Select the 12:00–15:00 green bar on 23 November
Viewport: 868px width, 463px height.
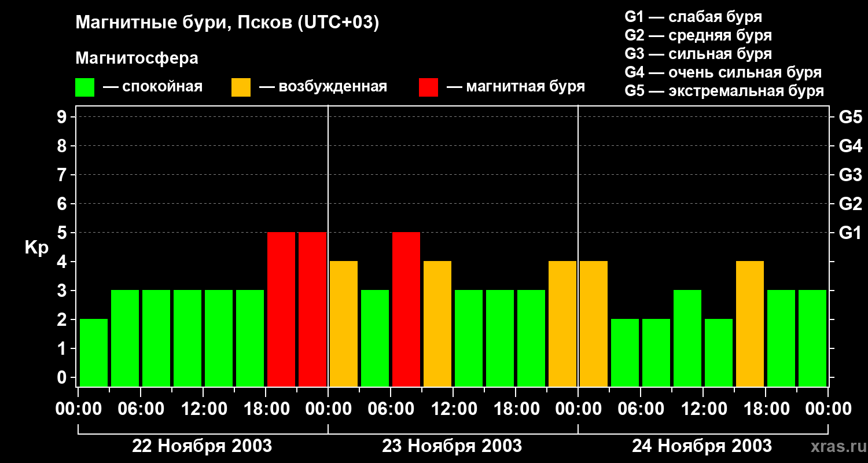pos(469,338)
